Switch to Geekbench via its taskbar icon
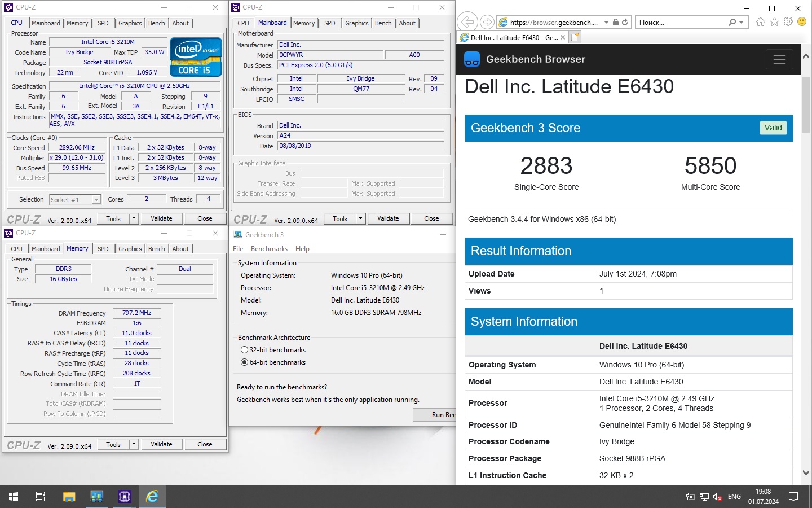Screen dimensions: 812x508 click(97, 497)
